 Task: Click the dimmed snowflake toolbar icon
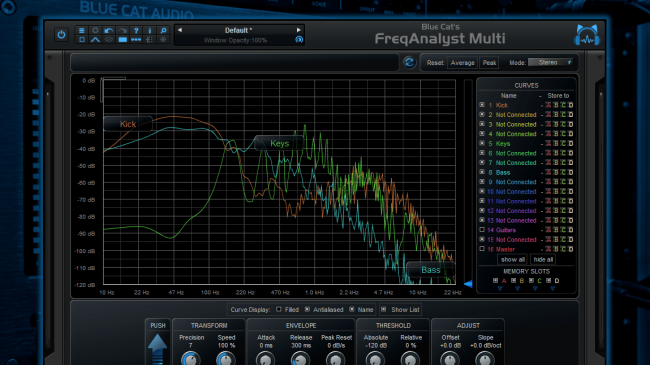[x=163, y=40]
